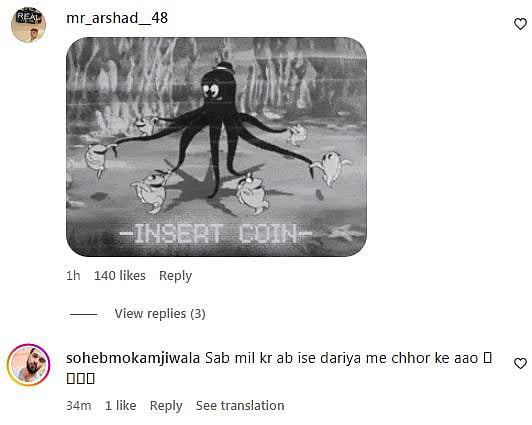The image size is (532, 425).
Task: Visit the mr_arshad__48 username link
Action: pos(117,18)
